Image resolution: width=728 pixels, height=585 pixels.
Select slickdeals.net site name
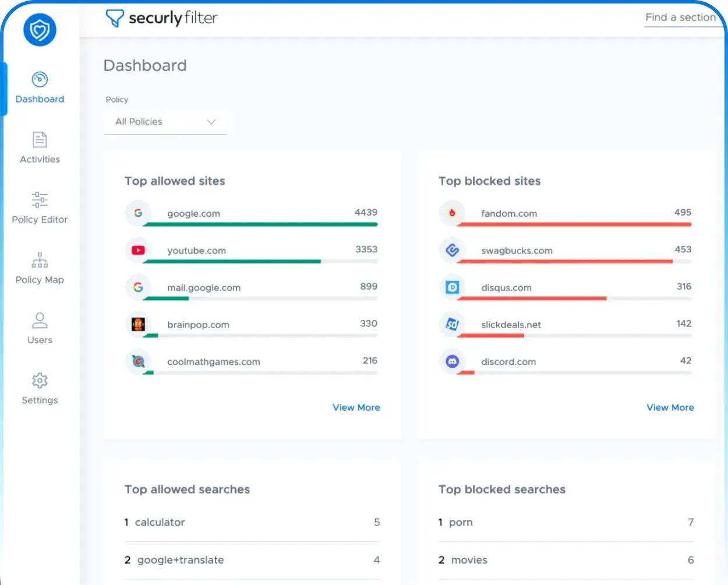[x=511, y=325]
